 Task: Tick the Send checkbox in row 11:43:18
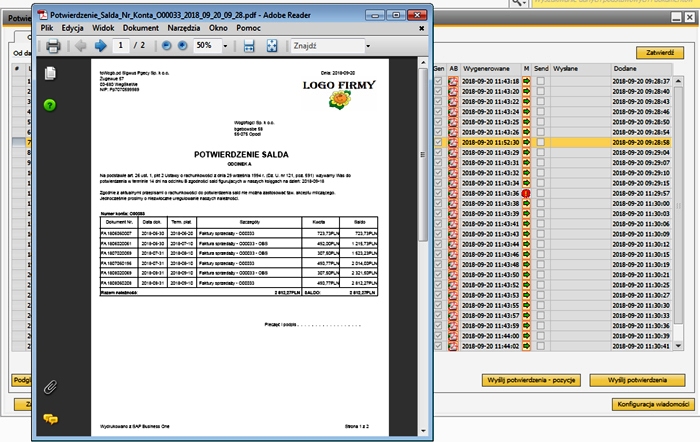coord(541,81)
